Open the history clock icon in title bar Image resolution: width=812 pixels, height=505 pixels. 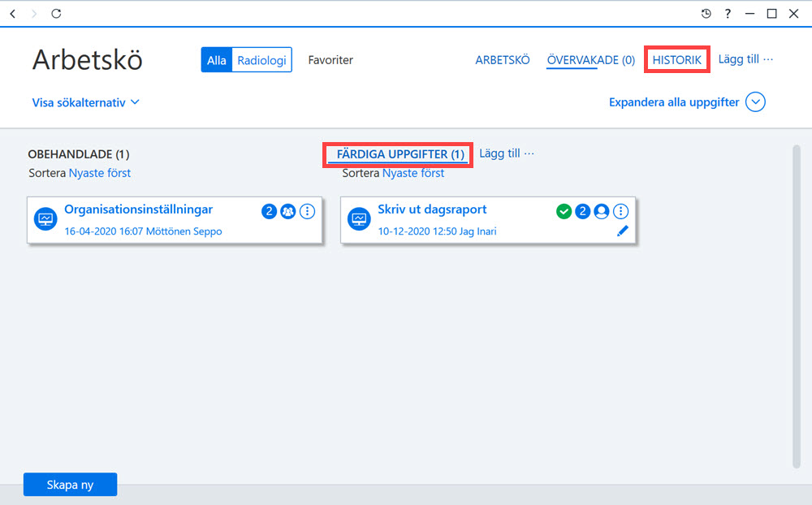706,14
